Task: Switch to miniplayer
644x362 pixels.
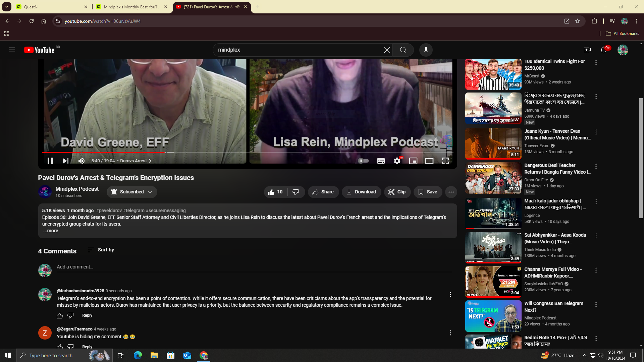Action: coord(413,161)
